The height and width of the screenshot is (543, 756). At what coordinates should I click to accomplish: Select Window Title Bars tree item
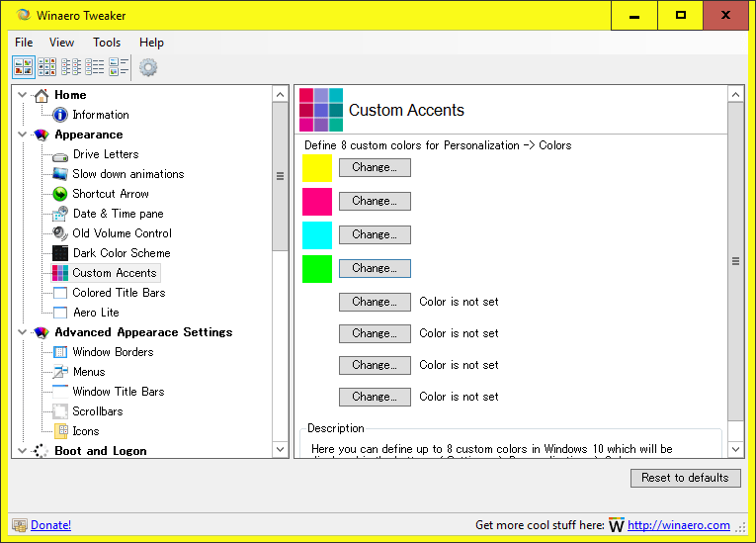[x=119, y=392]
